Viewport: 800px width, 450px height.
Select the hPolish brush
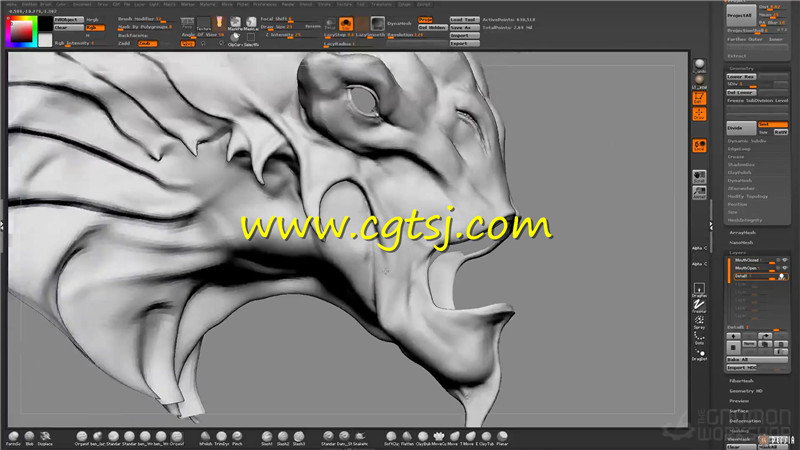205,437
